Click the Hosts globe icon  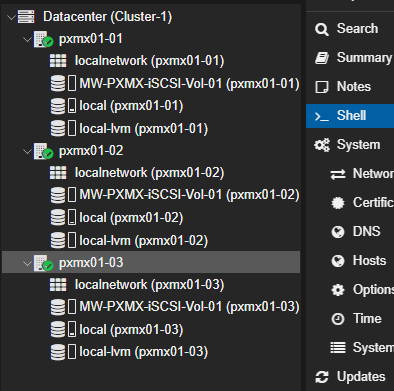point(338,261)
